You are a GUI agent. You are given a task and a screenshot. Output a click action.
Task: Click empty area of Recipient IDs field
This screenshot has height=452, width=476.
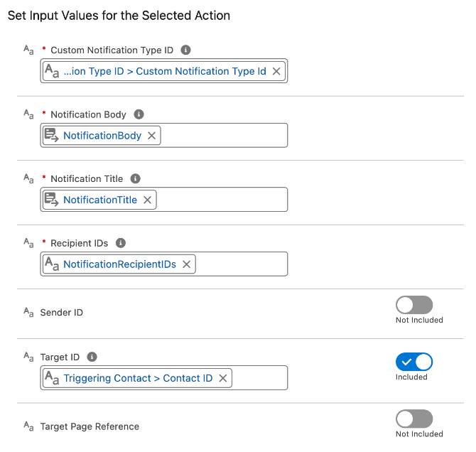[242, 264]
